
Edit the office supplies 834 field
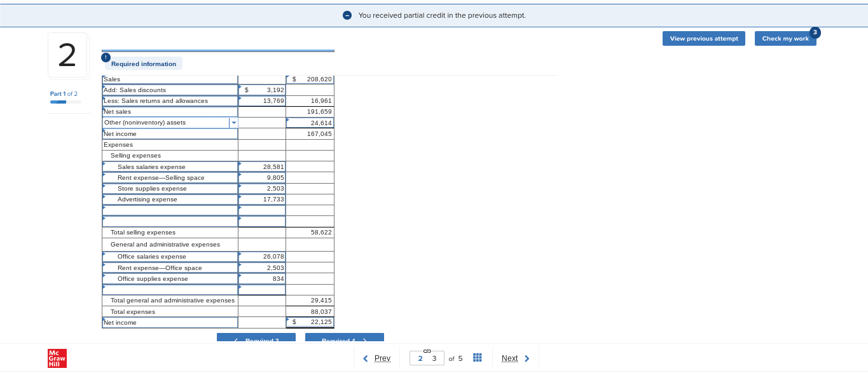(x=262, y=279)
